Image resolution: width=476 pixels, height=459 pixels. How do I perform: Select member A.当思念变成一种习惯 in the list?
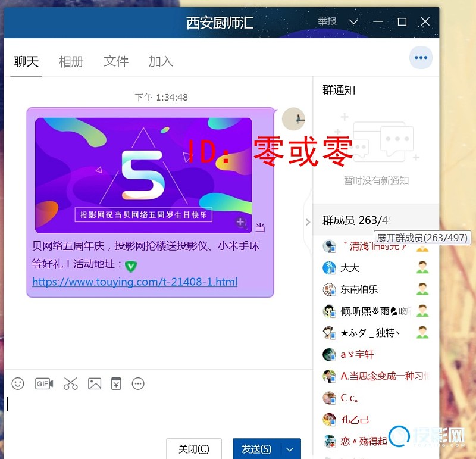point(376,376)
